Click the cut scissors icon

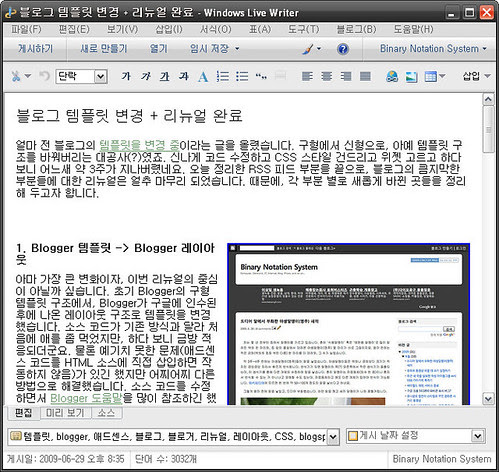click(16, 76)
